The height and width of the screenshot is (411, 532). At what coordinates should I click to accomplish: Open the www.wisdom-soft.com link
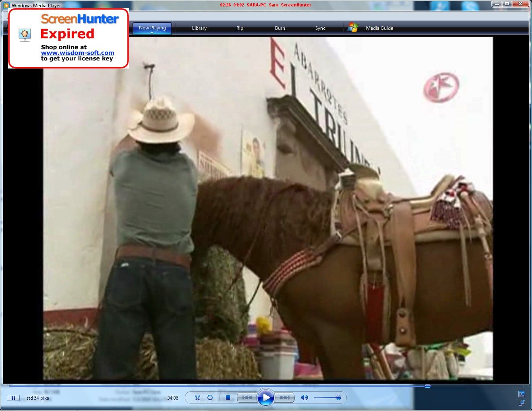[77, 53]
